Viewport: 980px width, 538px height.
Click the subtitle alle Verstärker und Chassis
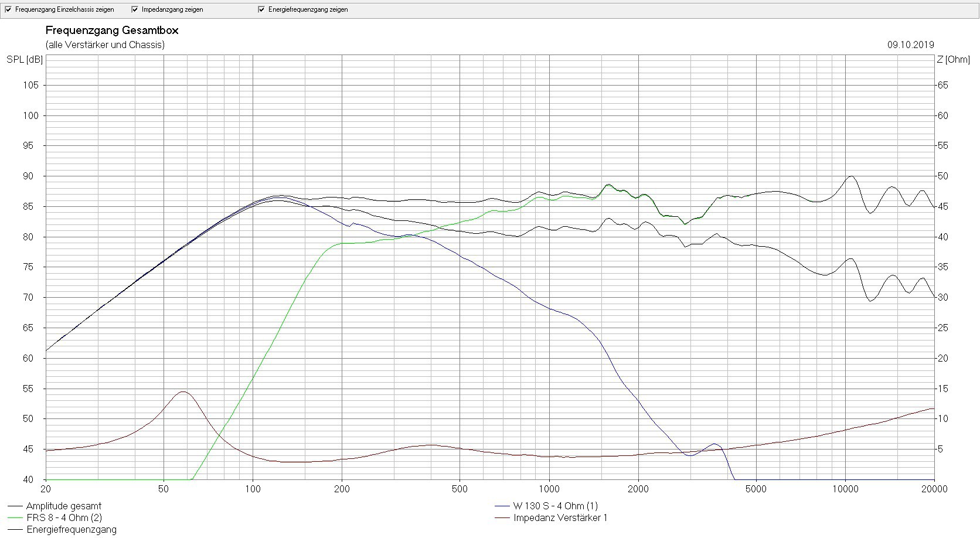[x=105, y=45]
